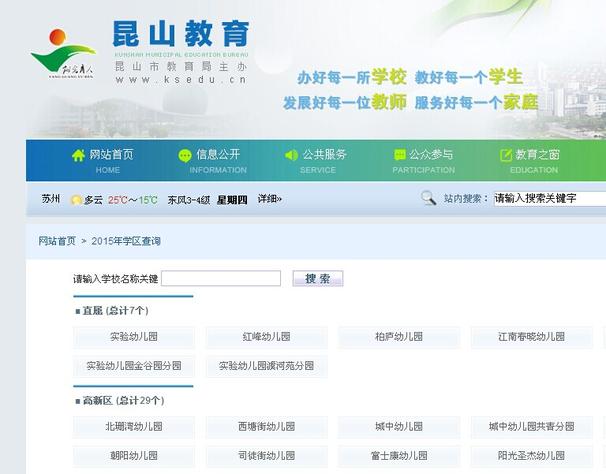Click the chat icon for 公众参与

(x=400, y=155)
